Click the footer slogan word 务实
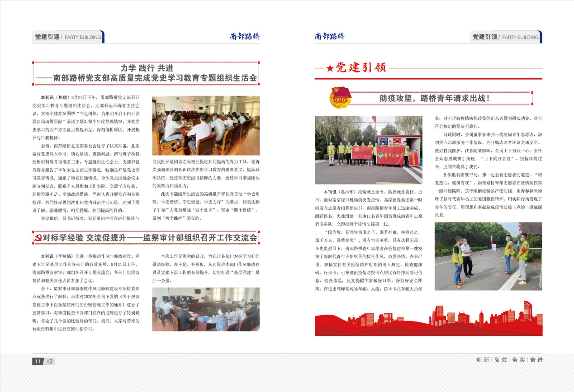 [x=518, y=360]
